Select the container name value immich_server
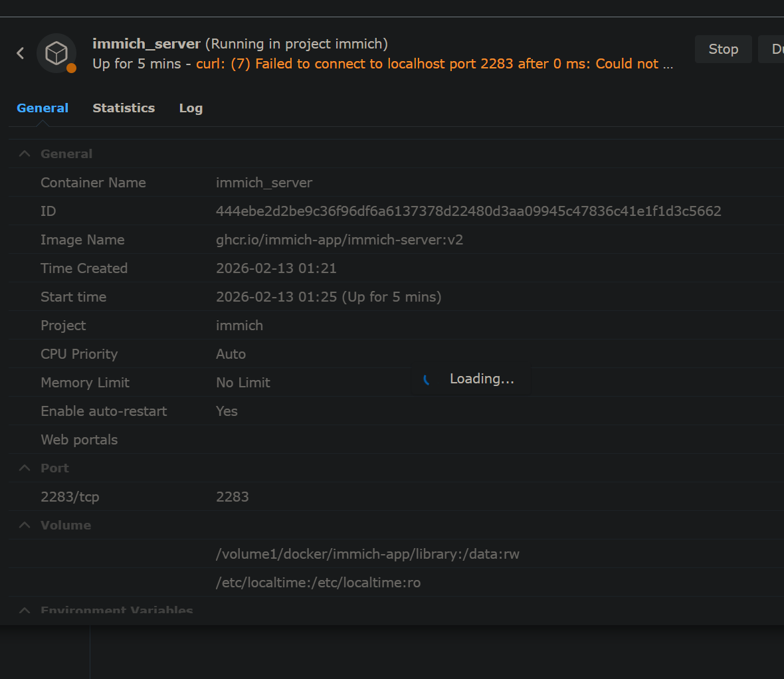Screen dimensions: 784x679 (x=264, y=183)
